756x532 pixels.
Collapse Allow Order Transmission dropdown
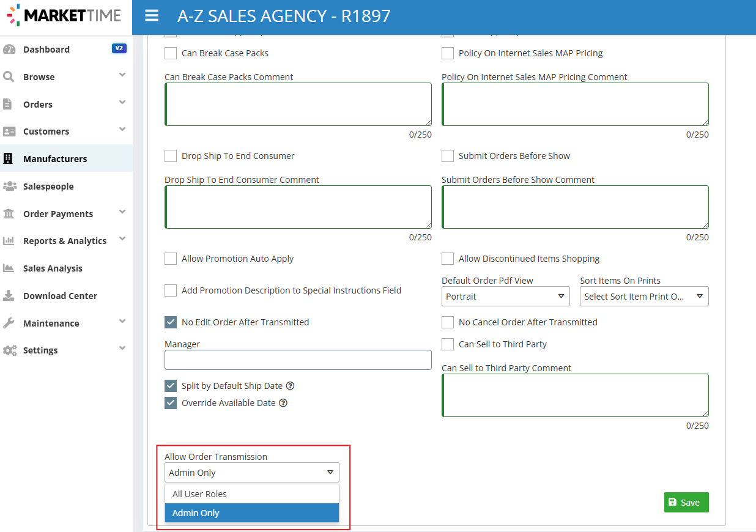pyautogui.click(x=252, y=473)
